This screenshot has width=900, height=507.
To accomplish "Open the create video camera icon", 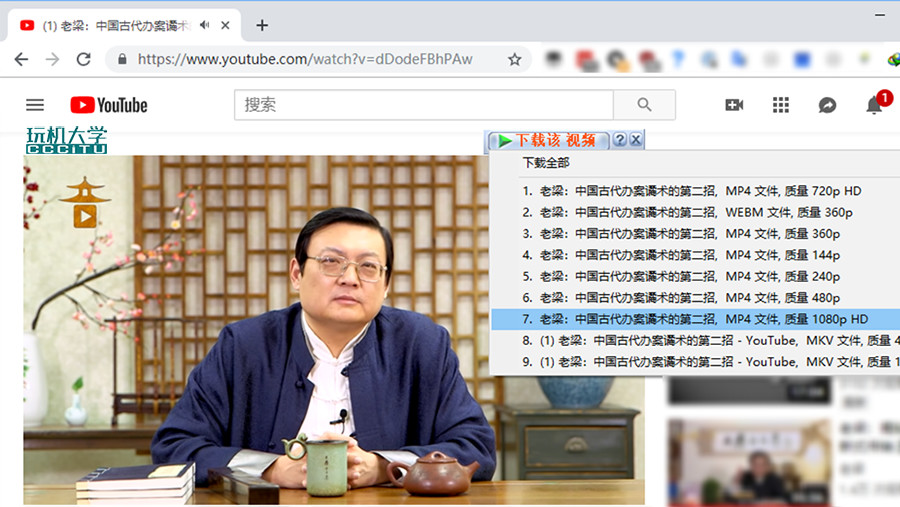I will coord(734,105).
